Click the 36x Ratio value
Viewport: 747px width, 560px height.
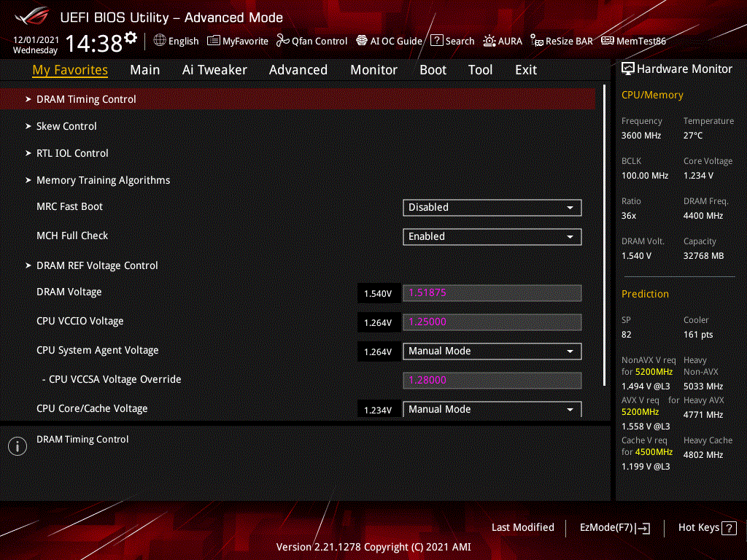(x=629, y=216)
